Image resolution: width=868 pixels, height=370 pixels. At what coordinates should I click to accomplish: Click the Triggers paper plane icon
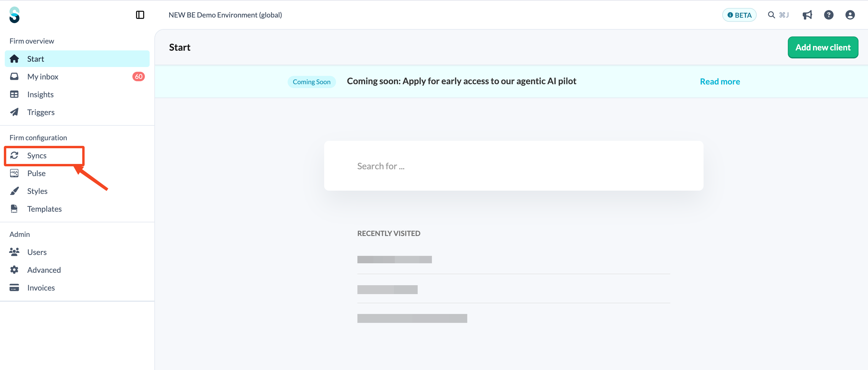(14, 112)
